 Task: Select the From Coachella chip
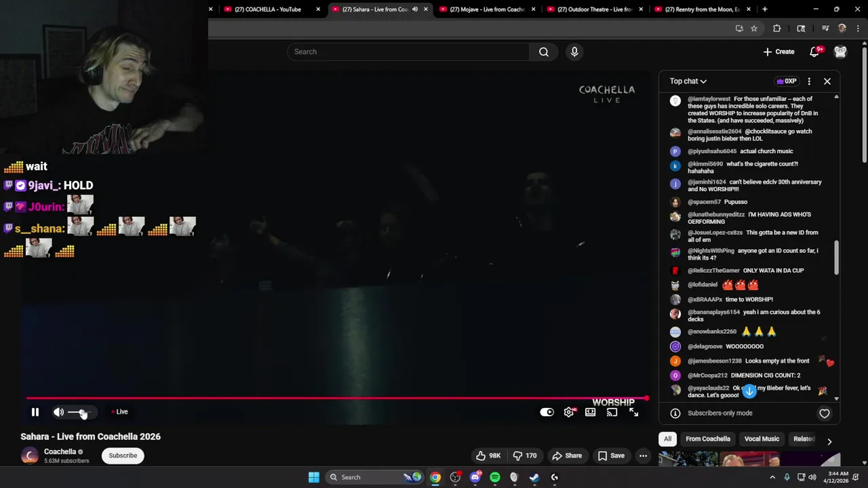pos(708,439)
